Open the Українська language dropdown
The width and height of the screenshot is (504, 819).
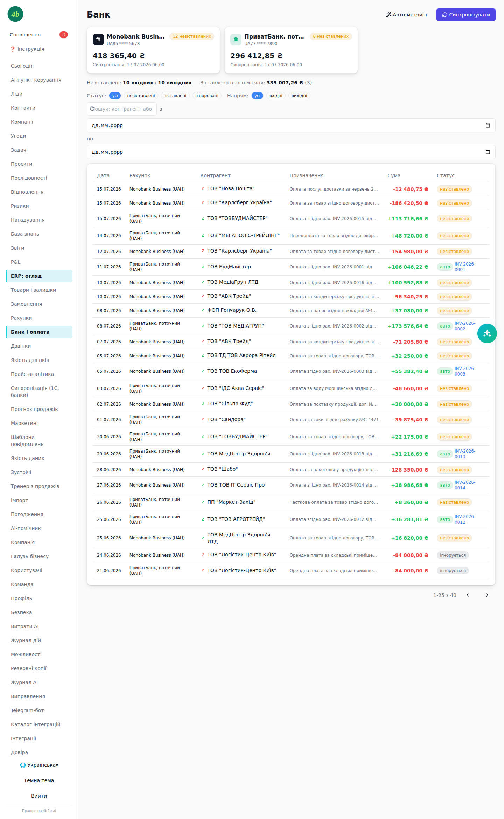click(39, 765)
